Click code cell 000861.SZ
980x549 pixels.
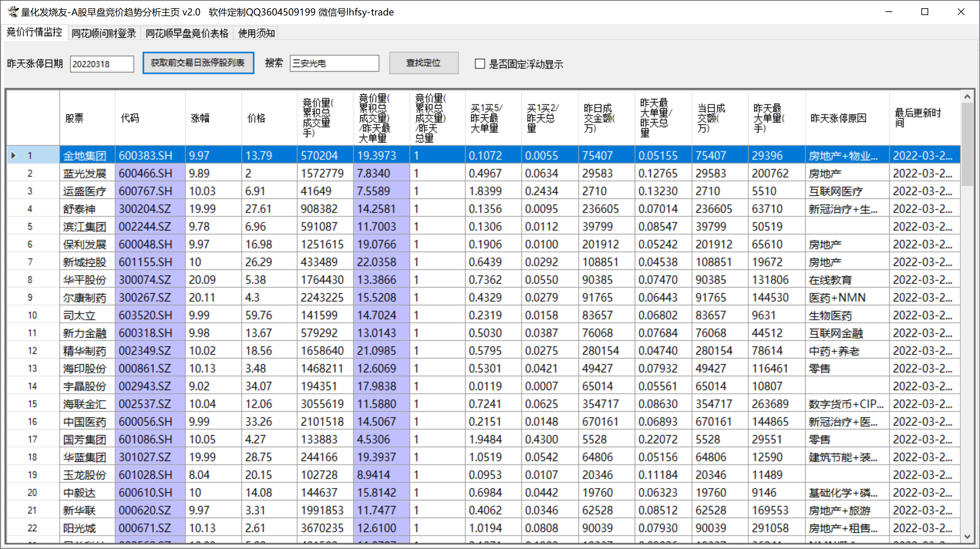click(x=150, y=368)
